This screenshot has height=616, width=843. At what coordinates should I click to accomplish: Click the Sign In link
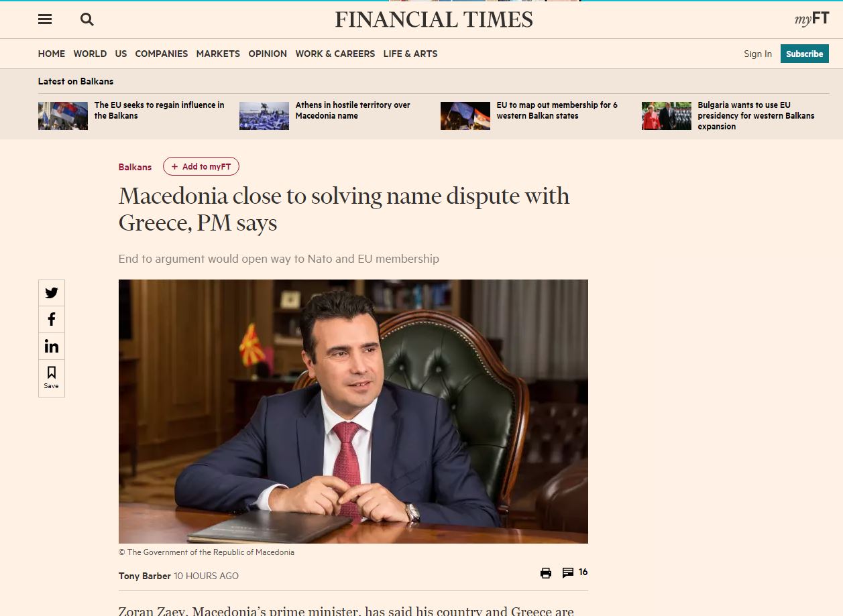758,54
